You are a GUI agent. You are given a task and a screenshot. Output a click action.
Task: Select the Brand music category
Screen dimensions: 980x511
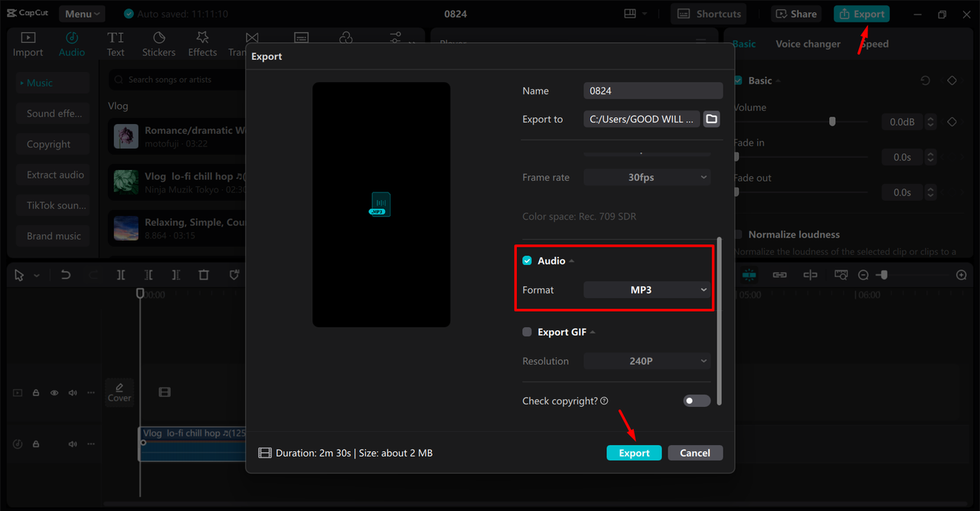point(54,236)
